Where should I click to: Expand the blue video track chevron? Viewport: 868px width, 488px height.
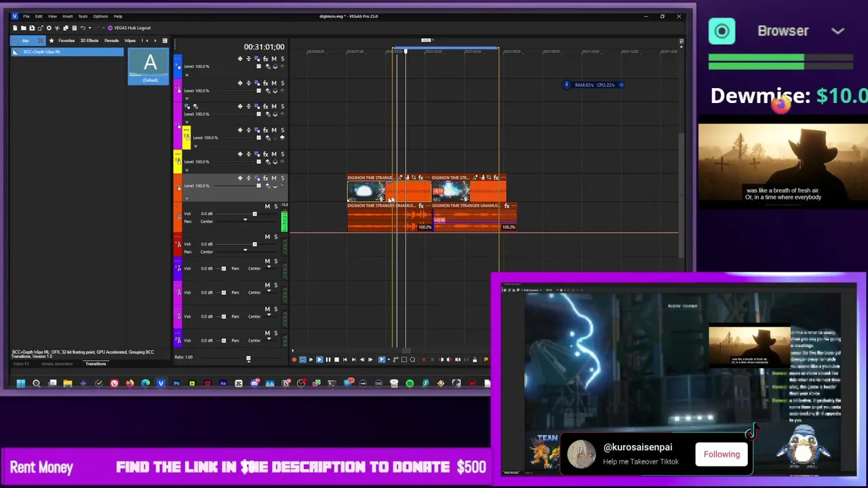click(186, 75)
